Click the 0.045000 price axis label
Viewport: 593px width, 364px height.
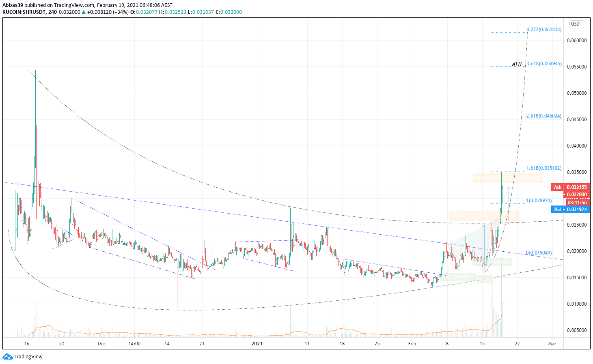577,120
